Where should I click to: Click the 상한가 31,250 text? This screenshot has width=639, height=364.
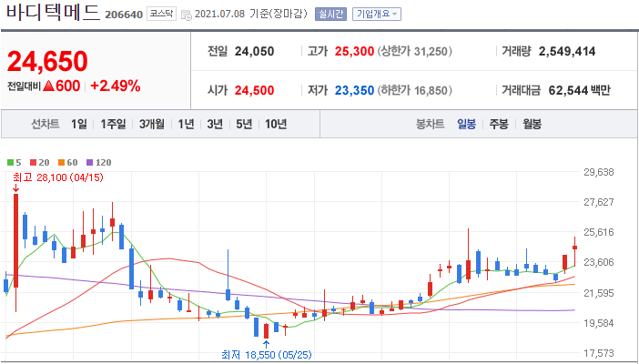pos(414,51)
